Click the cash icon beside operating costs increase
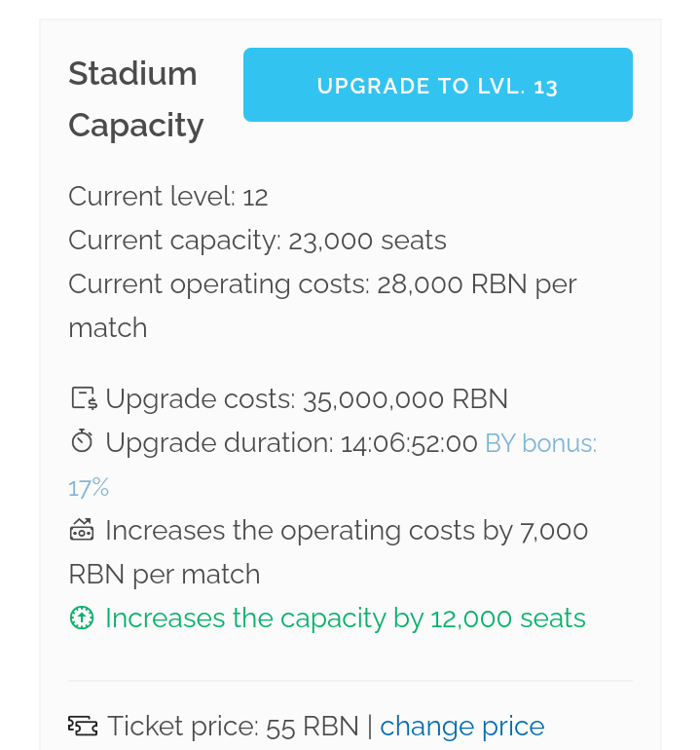This screenshot has height=750, width=700. (82, 530)
